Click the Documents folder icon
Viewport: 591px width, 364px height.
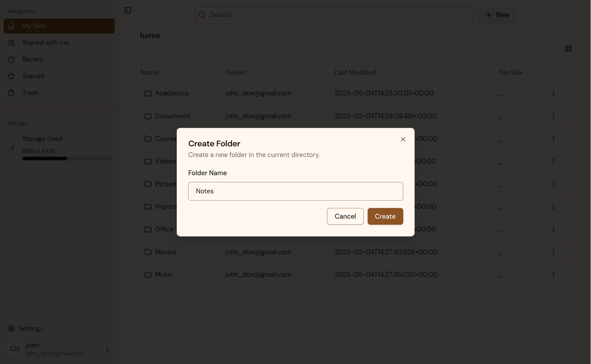pos(148,116)
